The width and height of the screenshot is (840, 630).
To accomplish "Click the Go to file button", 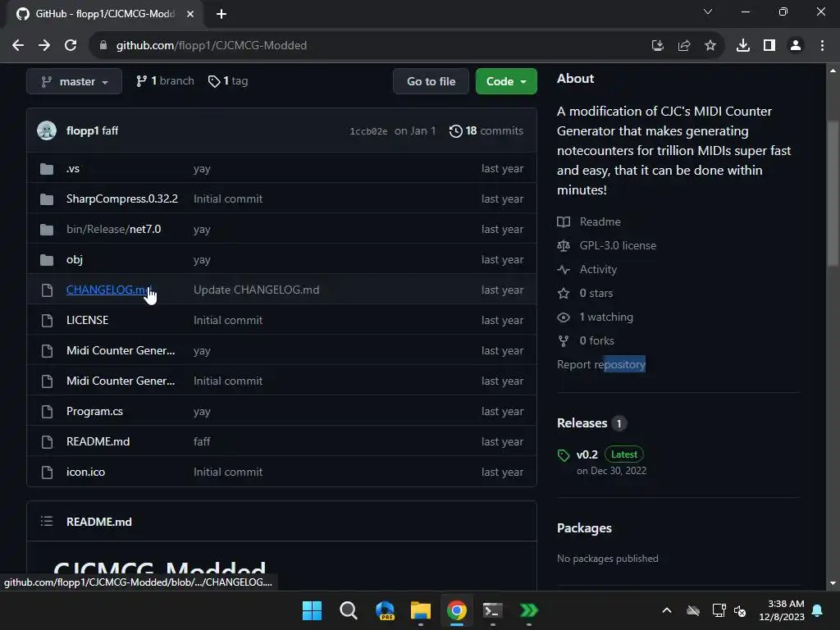I will tap(431, 81).
